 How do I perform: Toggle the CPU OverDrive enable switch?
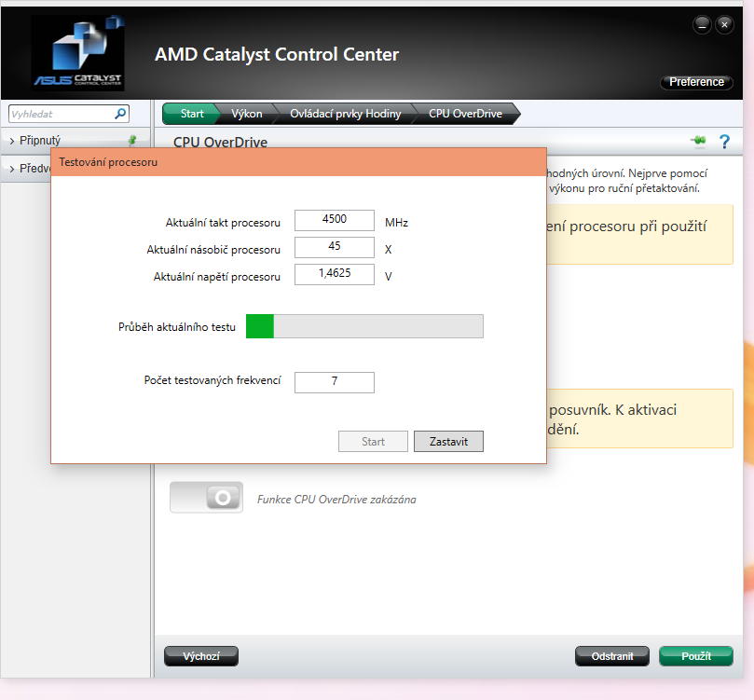click(206, 497)
